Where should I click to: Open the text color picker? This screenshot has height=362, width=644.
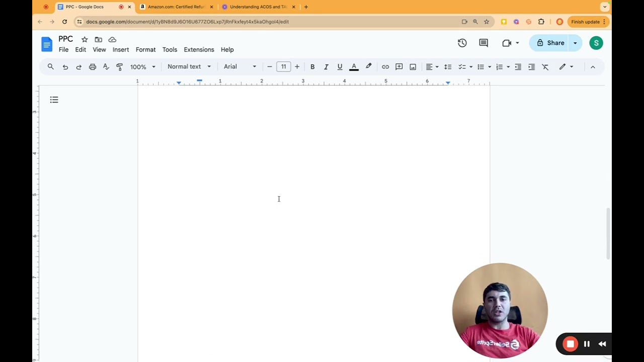pos(354,66)
